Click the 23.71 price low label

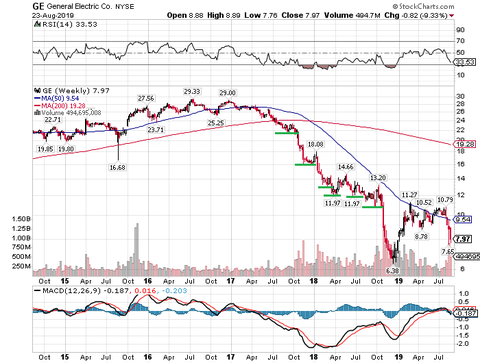156,129
